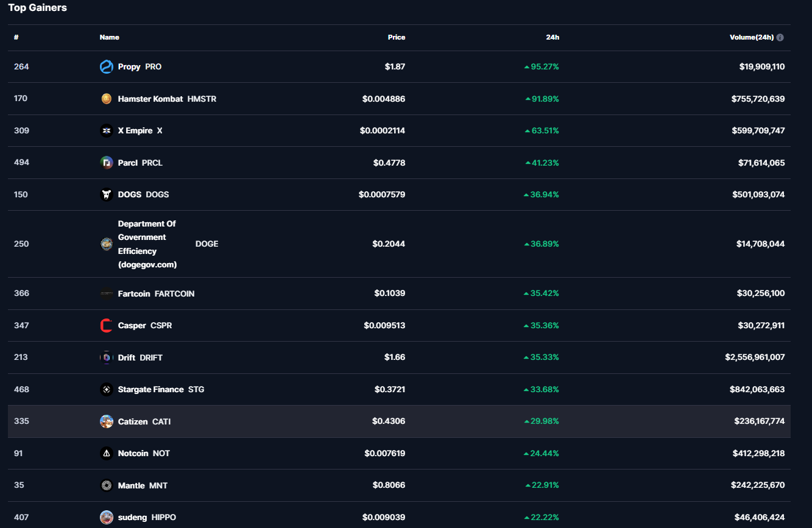The height and width of the screenshot is (528, 812).
Task: Click the Propy coin logo icon
Action: coord(107,67)
